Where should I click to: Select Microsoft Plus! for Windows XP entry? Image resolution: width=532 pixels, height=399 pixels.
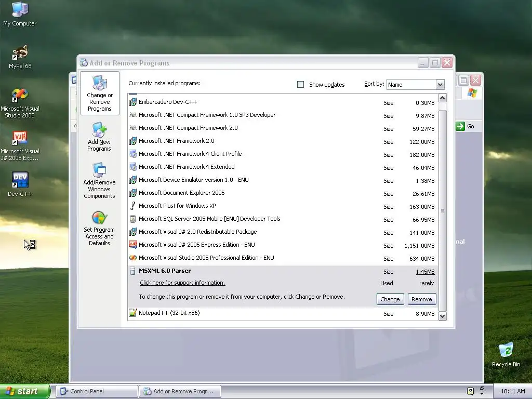pos(283,206)
